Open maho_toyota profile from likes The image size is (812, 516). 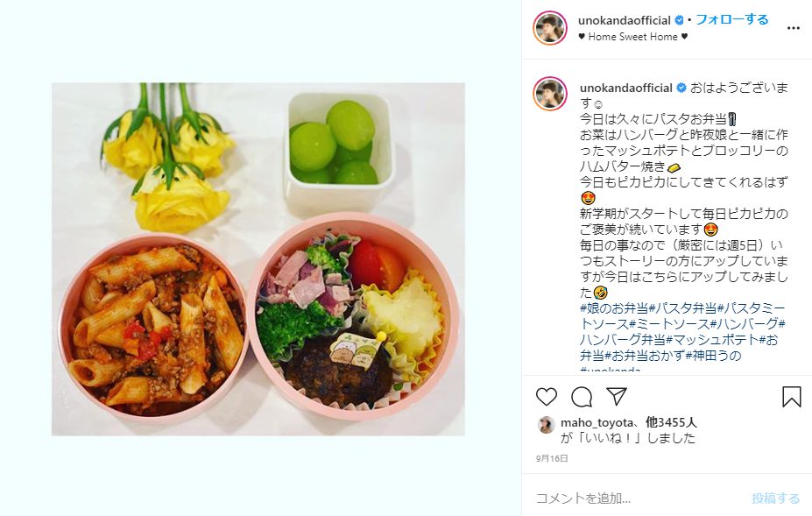(597, 423)
